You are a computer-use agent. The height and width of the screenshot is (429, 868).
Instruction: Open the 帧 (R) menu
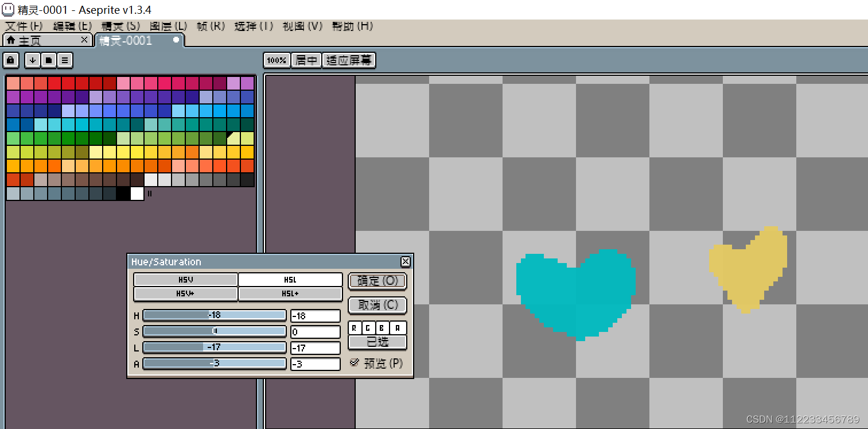211,26
